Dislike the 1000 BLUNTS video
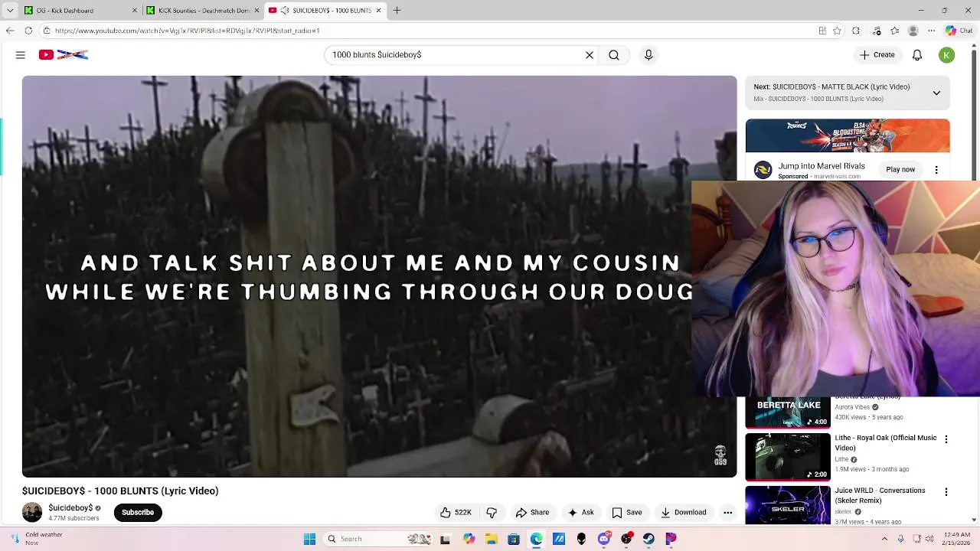This screenshot has height=551, width=980. pos(492,513)
